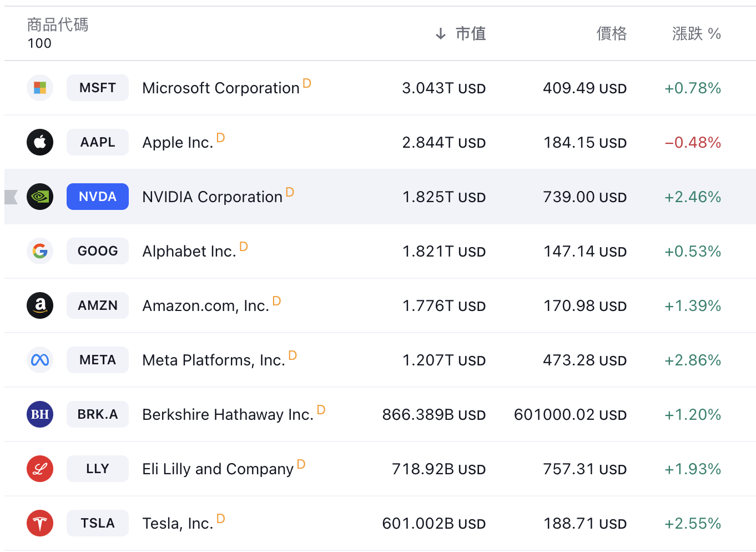Image resolution: width=756 pixels, height=552 pixels.
Task: Click the Amazon logo icon
Action: tap(40, 305)
